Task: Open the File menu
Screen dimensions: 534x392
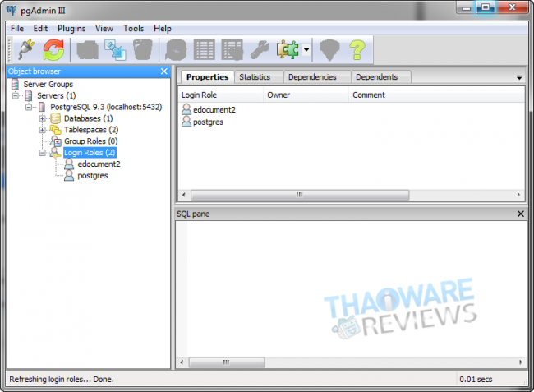Action: (x=17, y=28)
